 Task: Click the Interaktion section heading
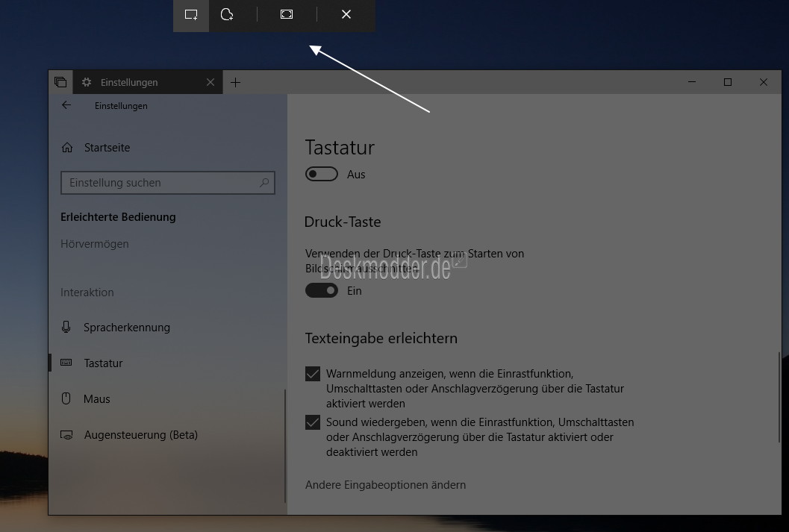pos(87,292)
